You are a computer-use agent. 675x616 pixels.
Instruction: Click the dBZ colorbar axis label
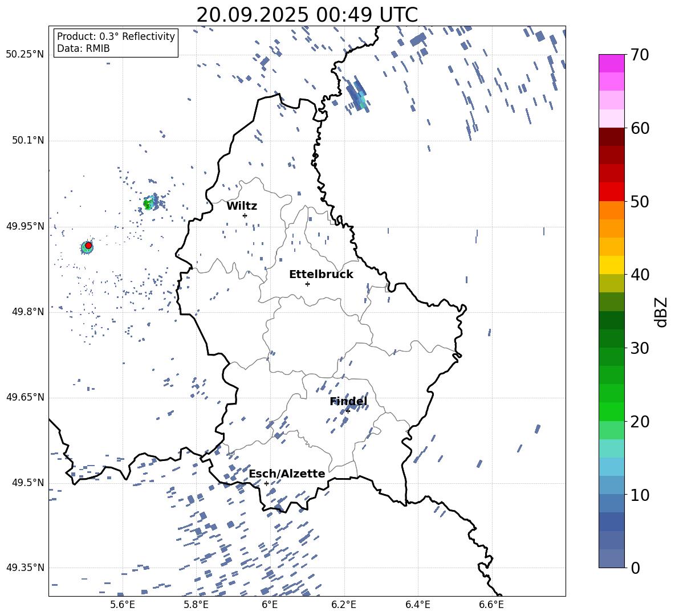point(661,312)
